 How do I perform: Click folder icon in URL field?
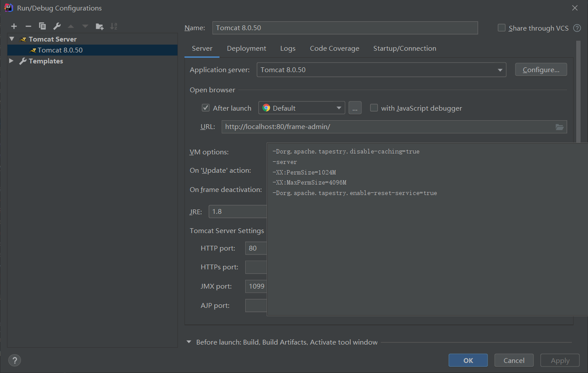(560, 127)
